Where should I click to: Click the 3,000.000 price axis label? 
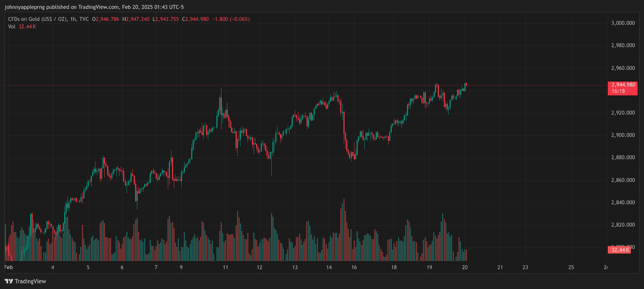click(x=623, y=23)
